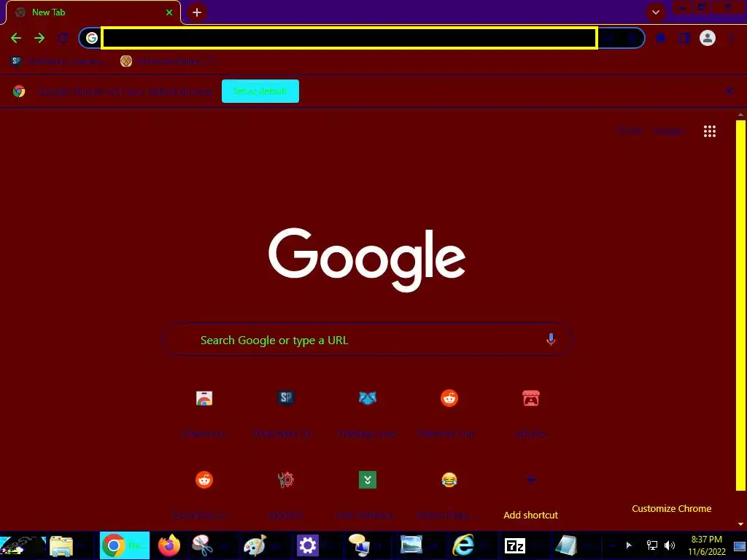Launch Firefox from the taskbar
Image resolution: width=747 pixels, height=560 pixels.
(x=169, y=545)
